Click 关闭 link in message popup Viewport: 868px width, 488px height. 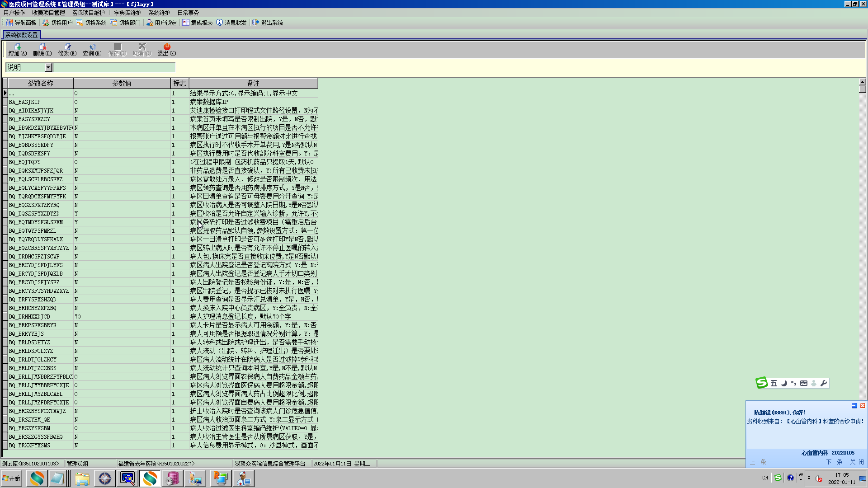tap(857, 462)
